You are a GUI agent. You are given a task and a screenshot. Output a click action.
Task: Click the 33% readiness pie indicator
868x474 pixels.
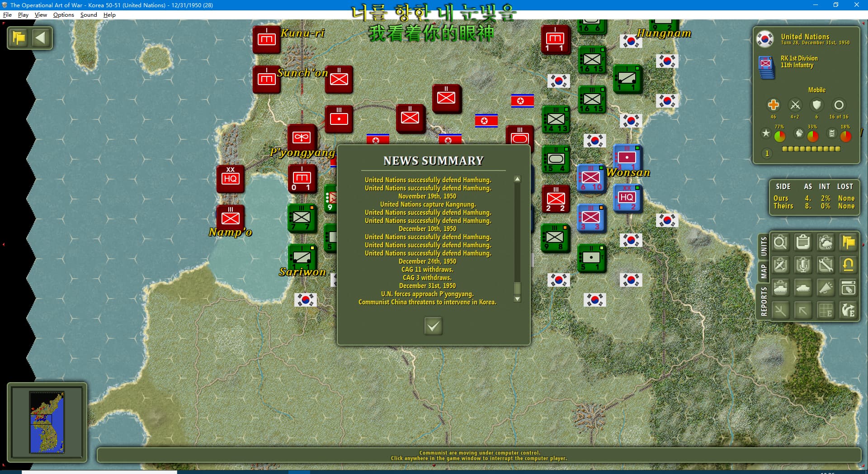pyautogui.click(x=812, y=136)
